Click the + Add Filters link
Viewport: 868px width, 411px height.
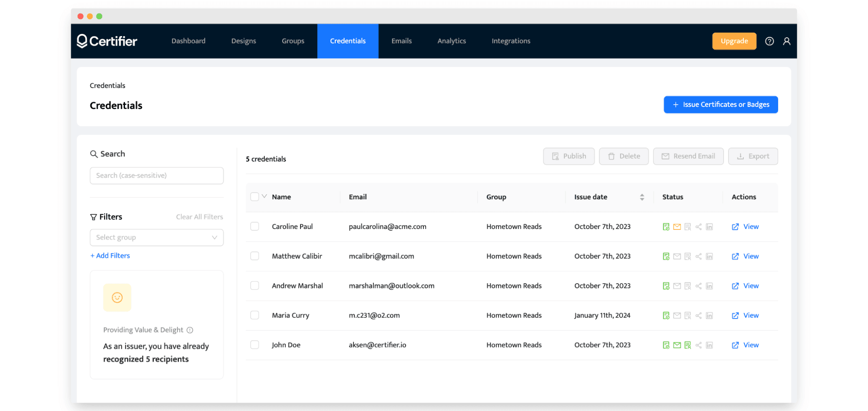110,255
